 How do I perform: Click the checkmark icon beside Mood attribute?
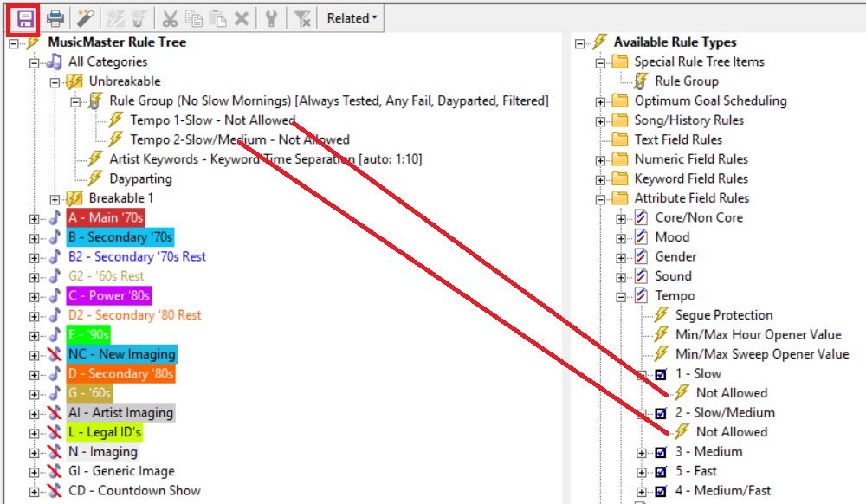pyautogui.click(x=641, y=236)
